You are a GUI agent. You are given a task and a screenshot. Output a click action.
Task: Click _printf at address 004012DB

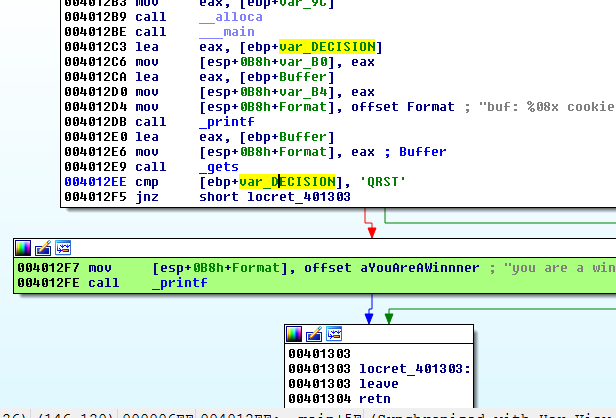point(221,122)
